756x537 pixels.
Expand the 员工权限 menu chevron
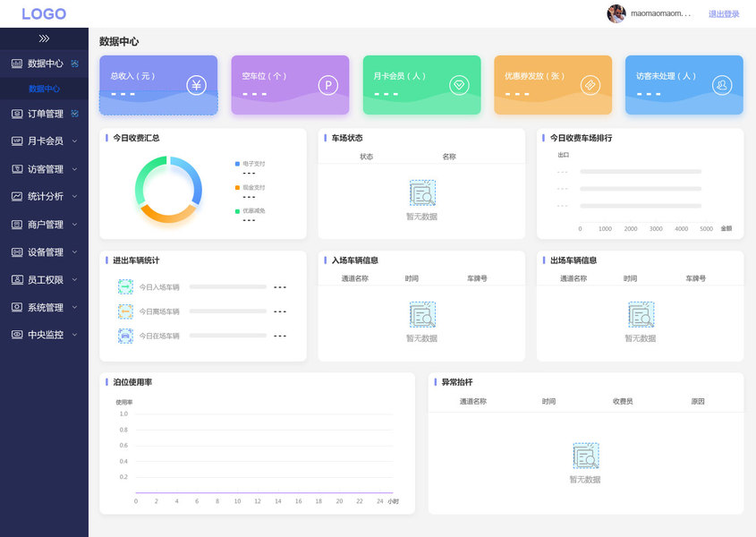75,279
